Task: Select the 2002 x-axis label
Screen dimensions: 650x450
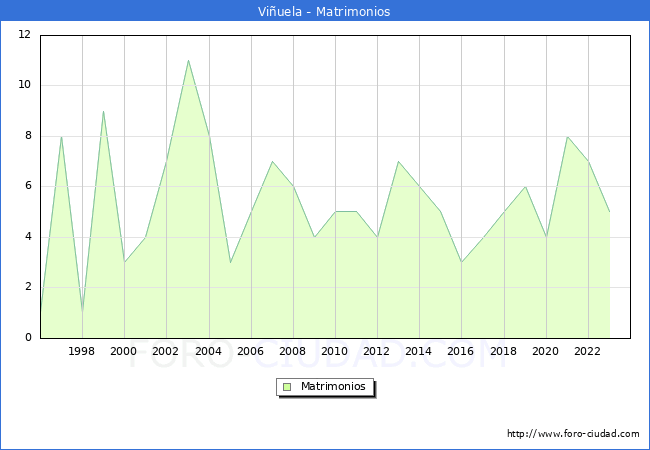Action: pos(165,351)
